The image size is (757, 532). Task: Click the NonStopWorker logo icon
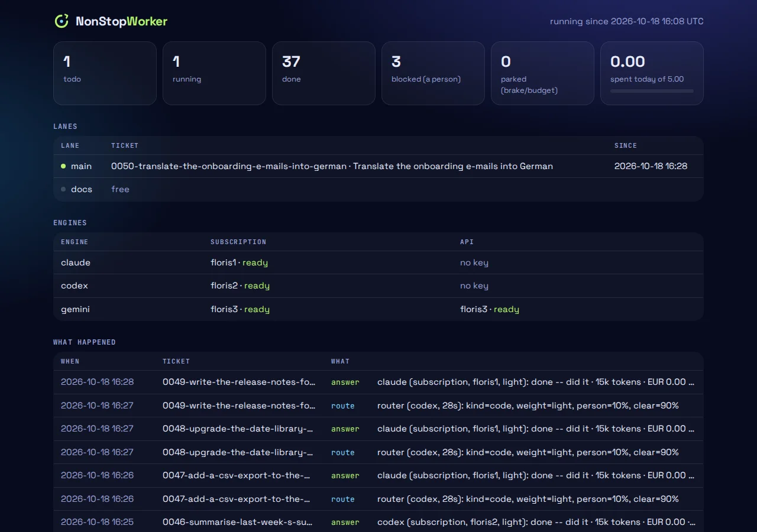62,21
